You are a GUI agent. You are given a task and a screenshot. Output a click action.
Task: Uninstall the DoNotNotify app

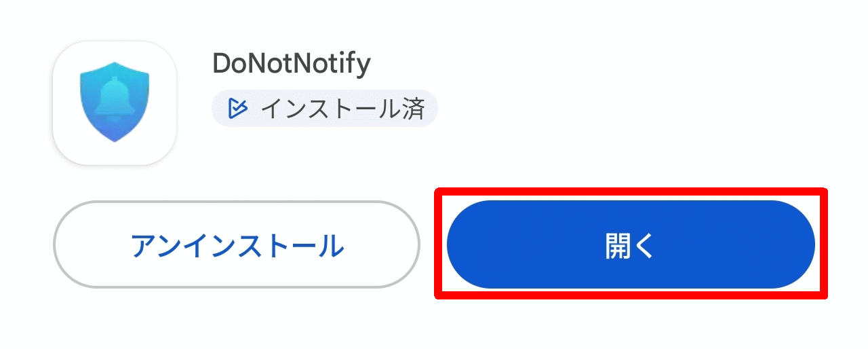coord(237,245)
